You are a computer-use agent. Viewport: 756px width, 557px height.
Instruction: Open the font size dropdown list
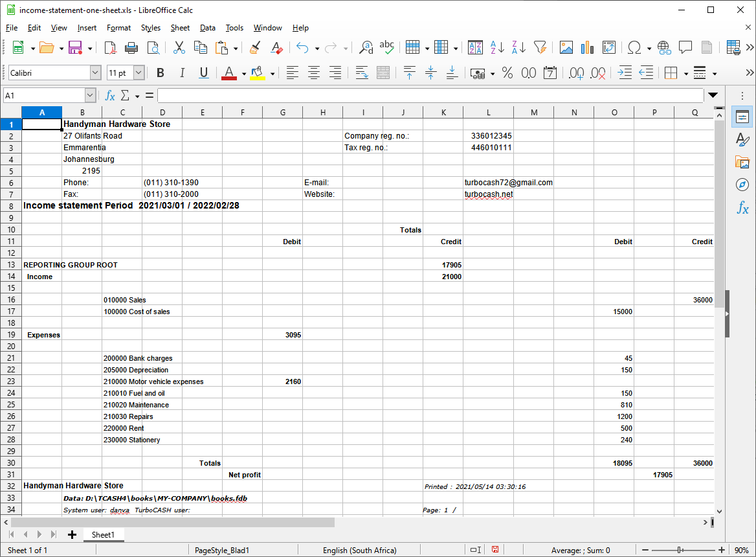139,73
